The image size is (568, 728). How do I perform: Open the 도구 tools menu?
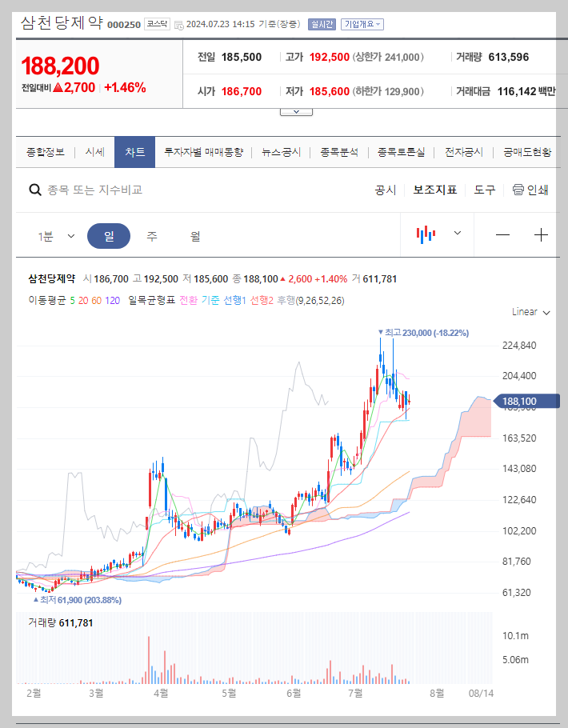485,190
